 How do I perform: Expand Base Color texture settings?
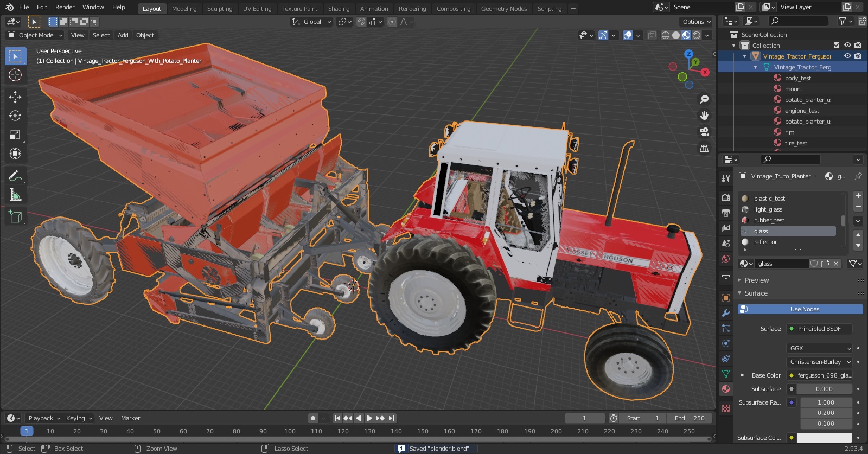click(x=743, y=375)
